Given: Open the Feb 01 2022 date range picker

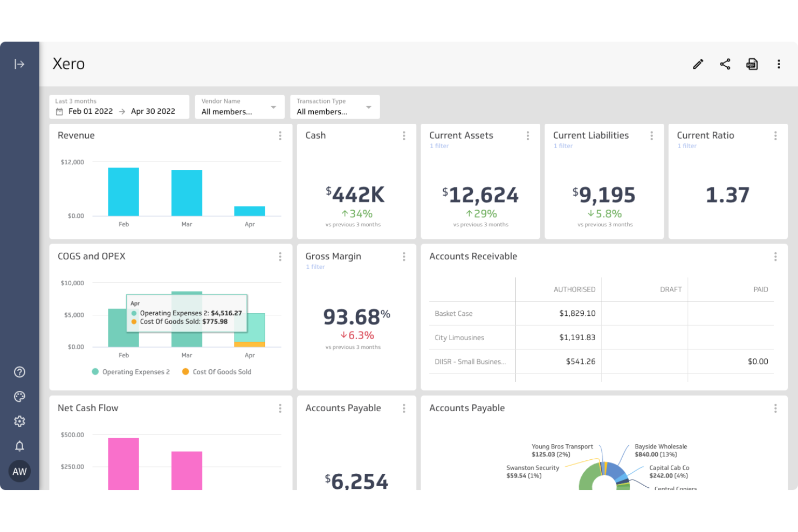Looking at the screenshot, I should [x=91, y=111].
